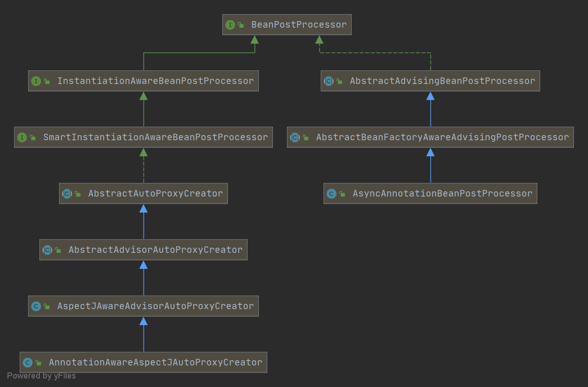The height and width of the screenshot is (387, 588).
Task: Click the interface icon on BeanPostProcessor
Action: click(x=230, y=24)
